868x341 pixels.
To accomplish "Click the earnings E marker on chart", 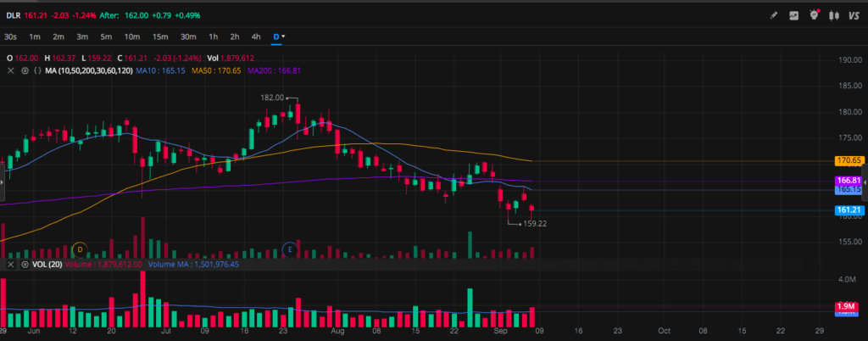I will pos(290,249).
